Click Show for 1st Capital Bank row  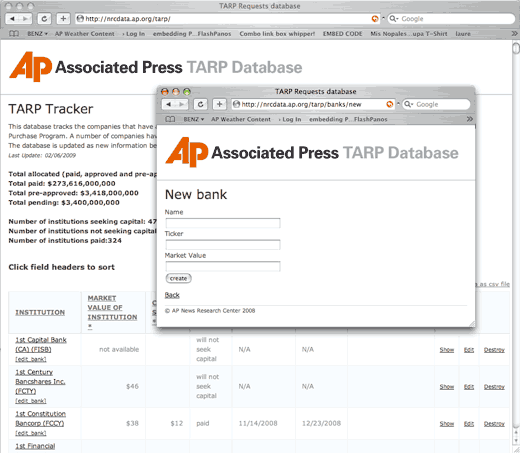(447, 350)
